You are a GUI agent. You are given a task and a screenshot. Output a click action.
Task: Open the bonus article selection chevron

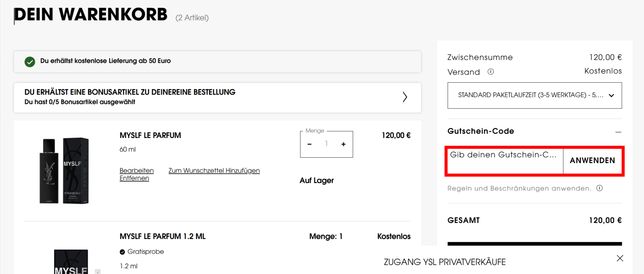coord(405,97)
